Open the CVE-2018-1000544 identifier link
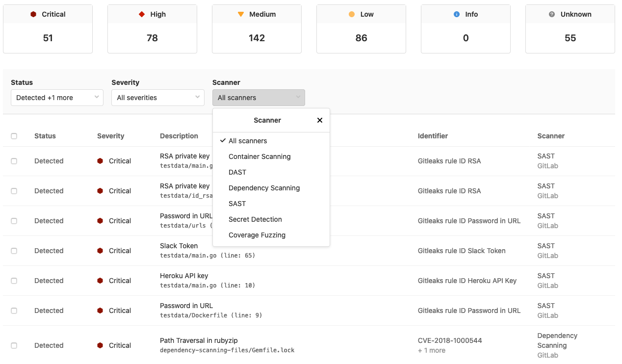 449,340
